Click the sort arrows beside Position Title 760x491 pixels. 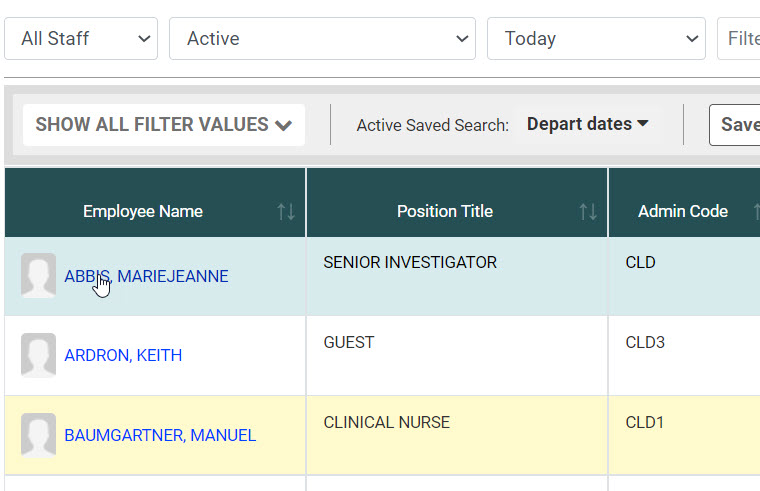click(x=588, y=212)
